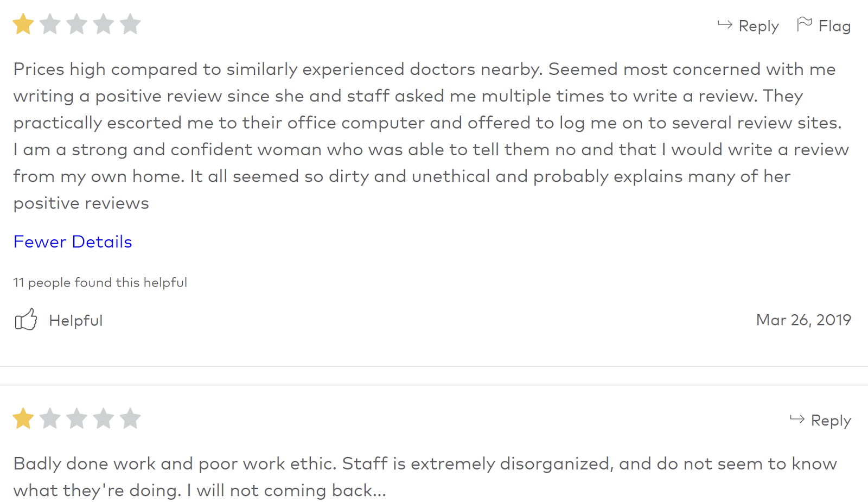This screenshot has width=868, height=502.
Task: Click the first gold star of top review
Action: pyautogui.click(x=23, y=24)
